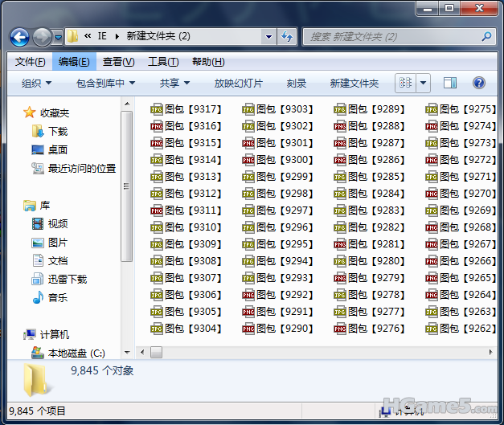
Task: Click the search box for 新建文件夹 (2)
Action: point(394,37)
